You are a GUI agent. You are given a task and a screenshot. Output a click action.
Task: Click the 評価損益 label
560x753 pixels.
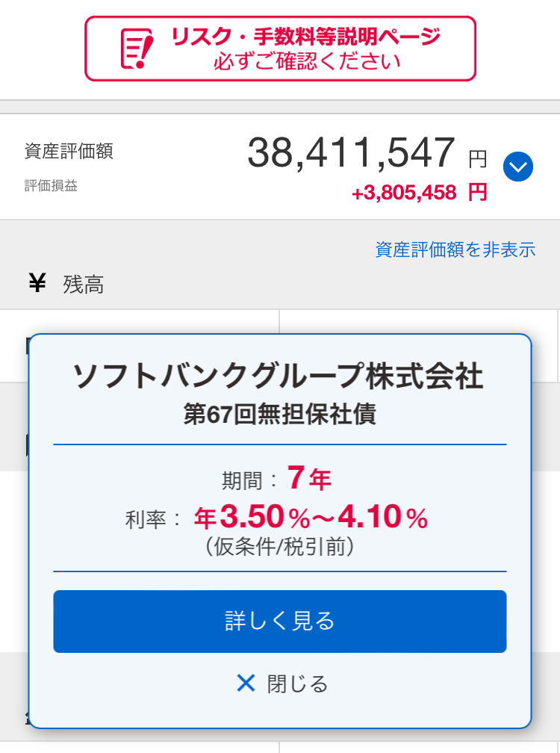(x=51, y=185)
